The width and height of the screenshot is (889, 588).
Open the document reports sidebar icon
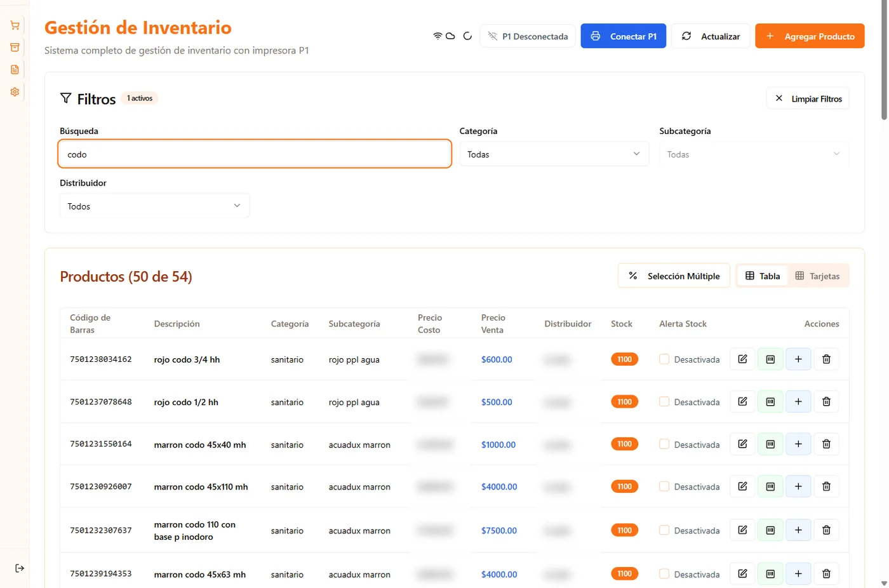(x=15, y=70)
